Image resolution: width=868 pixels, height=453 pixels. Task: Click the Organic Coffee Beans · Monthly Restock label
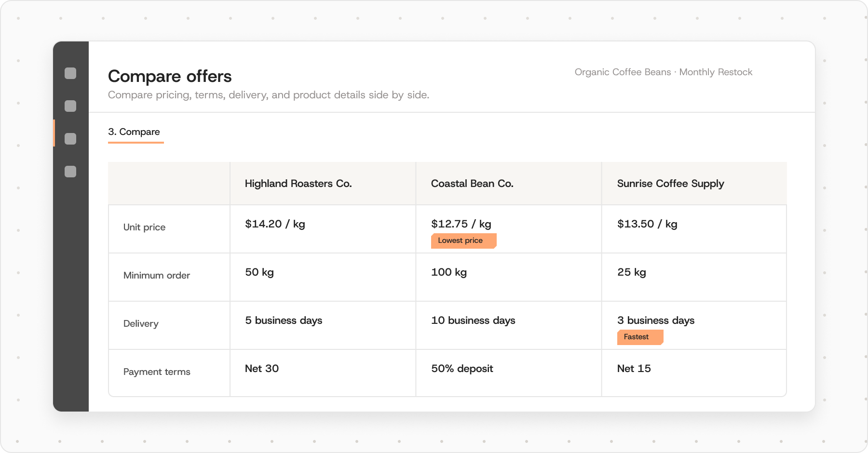tap(664, 72)
